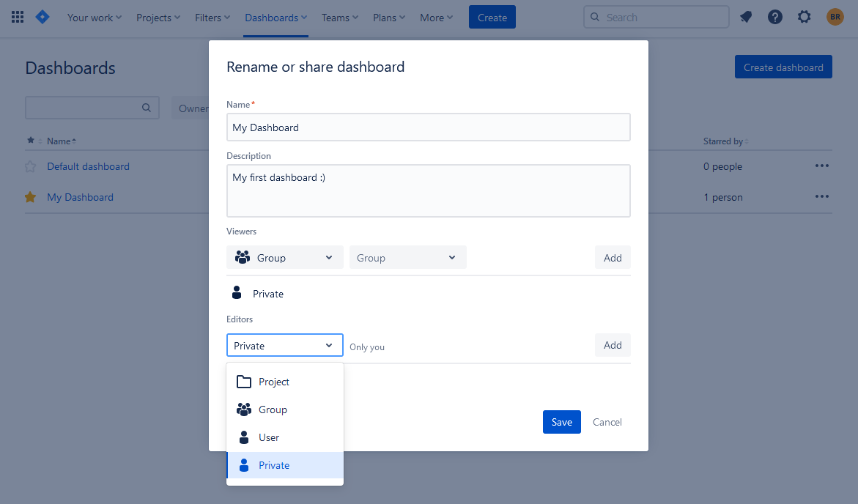Sort dashboards by Name column
Image resolution: width=858 pixels, height=504 pixels.
(x=62, y=141)
